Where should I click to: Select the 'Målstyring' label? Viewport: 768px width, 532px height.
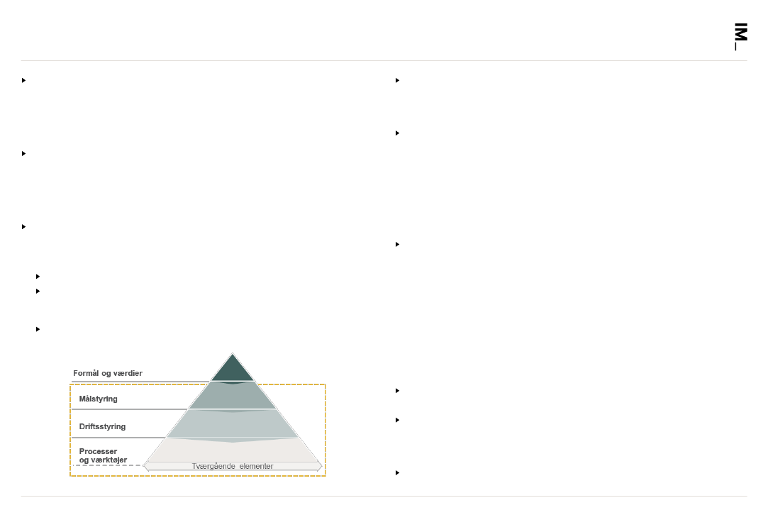pos(99,399)
